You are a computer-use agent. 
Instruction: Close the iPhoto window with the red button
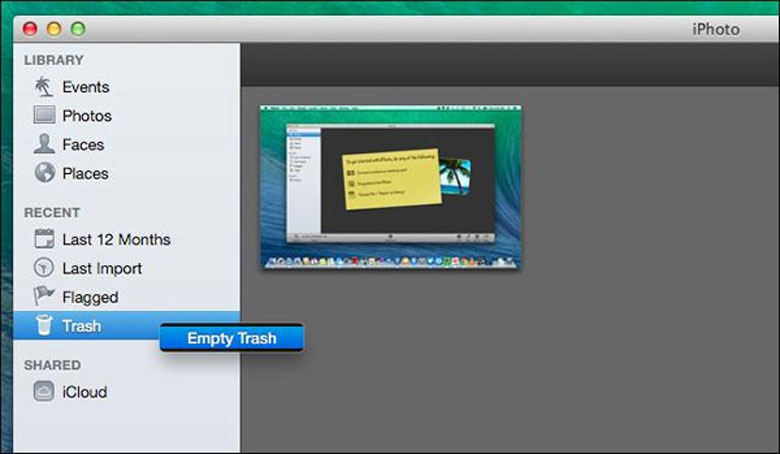coord(30,29)
